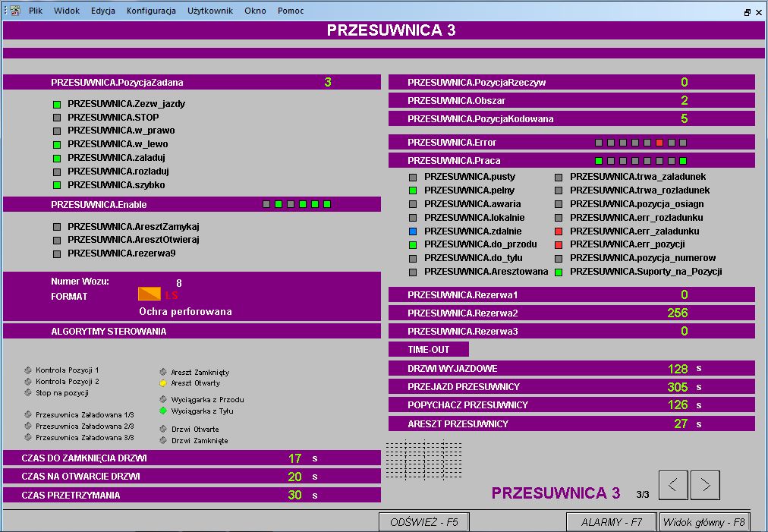Screen dimensions: 768x532
Task: Click the Widok główny - F8 button
Action: click(703, 522)
